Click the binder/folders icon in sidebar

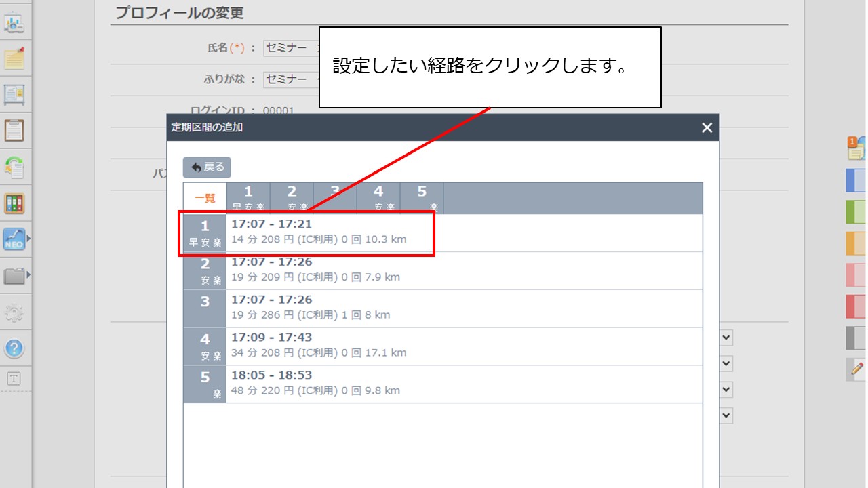point(14,202)
